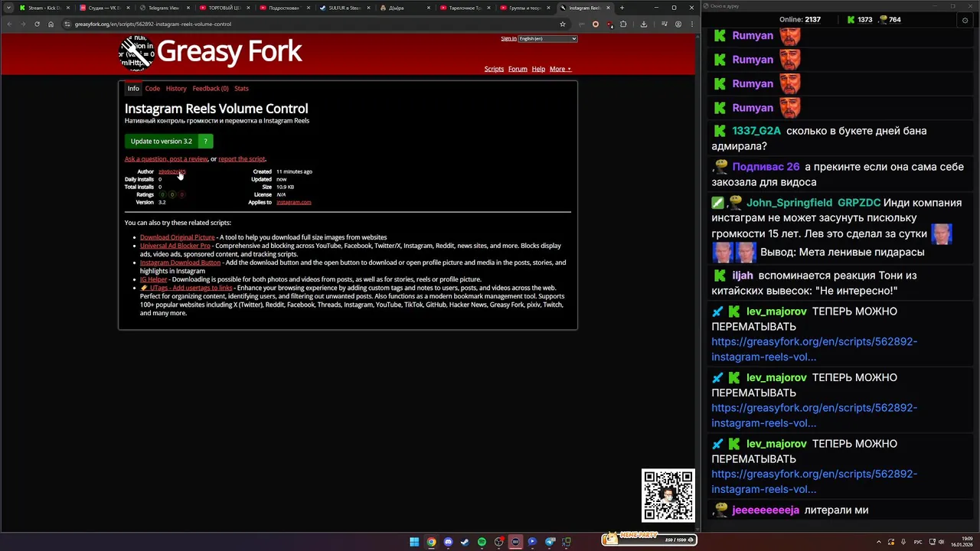
Task: Click the browser back arrow
Action: point(9,24)
